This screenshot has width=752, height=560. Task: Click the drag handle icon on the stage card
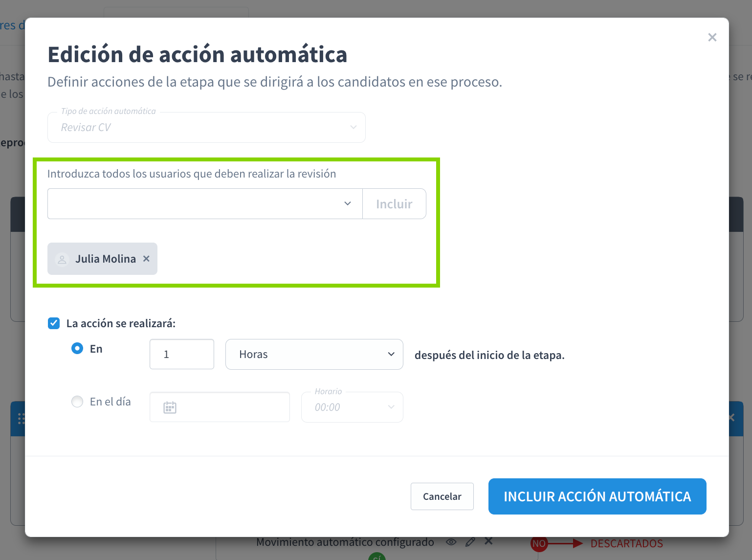click(20, 419)
